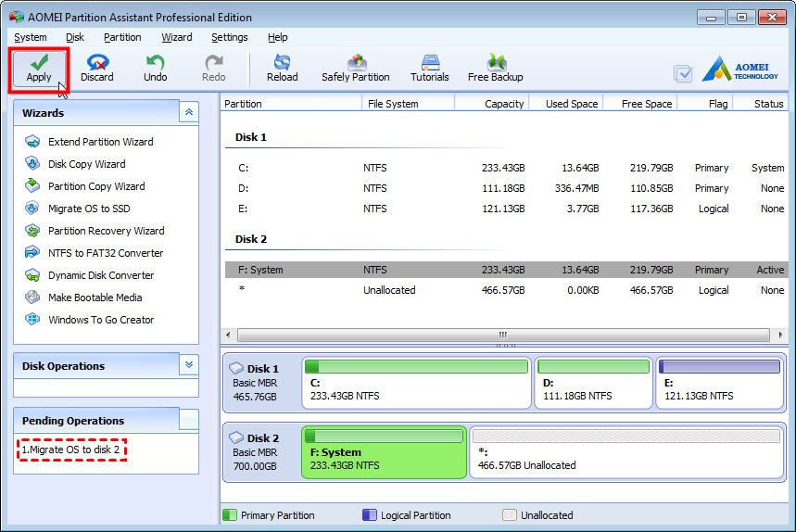Open the Partition menu

pyautogui.click(x=122, y=37)
